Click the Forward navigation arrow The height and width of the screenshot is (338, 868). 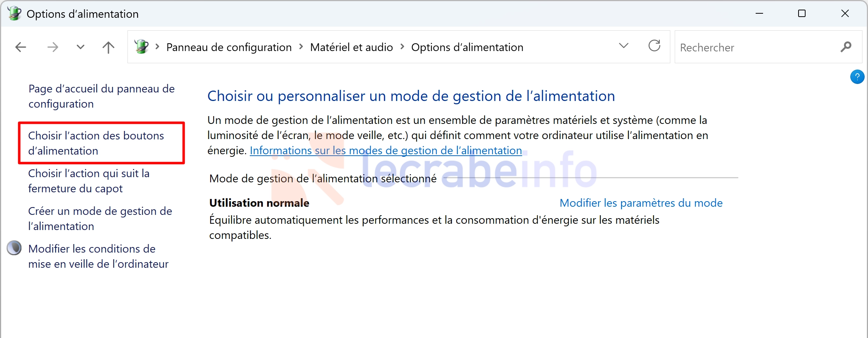click(52, 47)
